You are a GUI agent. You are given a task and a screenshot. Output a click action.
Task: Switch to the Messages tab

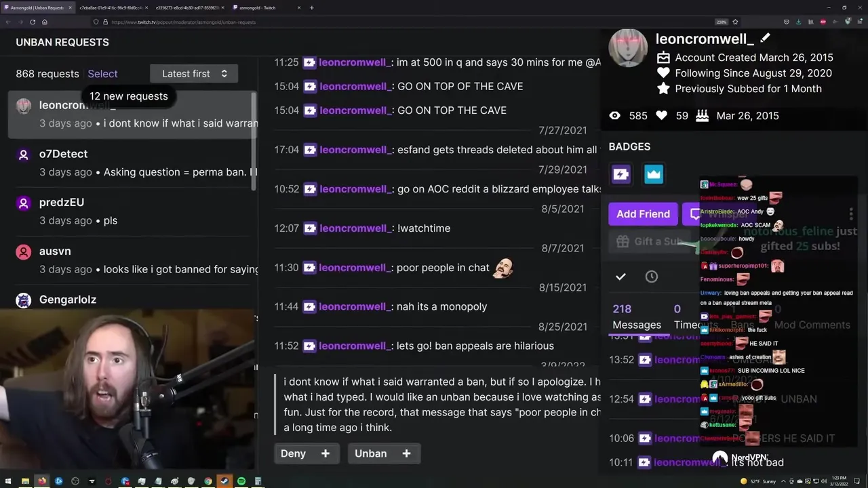point(636,317)
